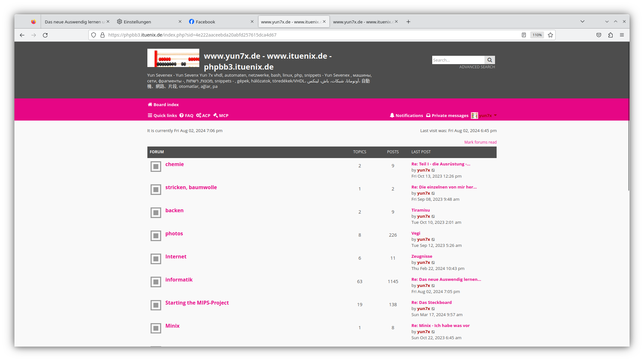Open Firefox hamburger application menu
Screen dimensions: 644x361
622,35
